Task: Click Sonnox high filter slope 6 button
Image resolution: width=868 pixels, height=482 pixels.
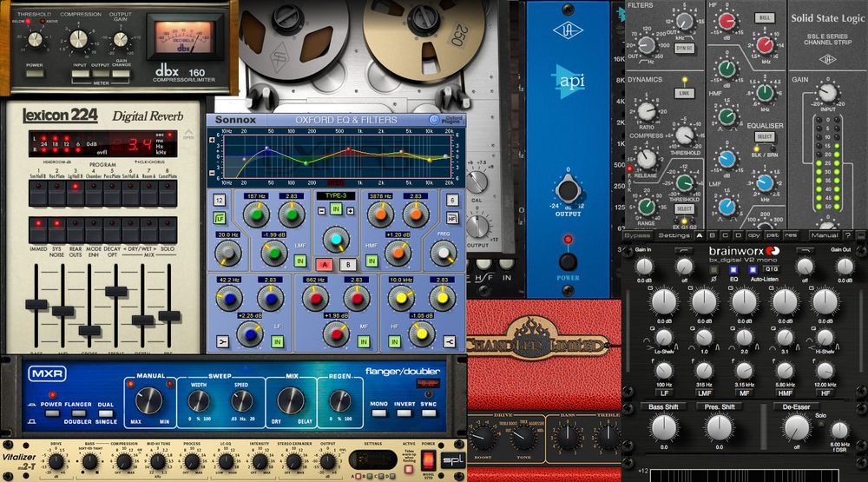Action: coord(452,200)
